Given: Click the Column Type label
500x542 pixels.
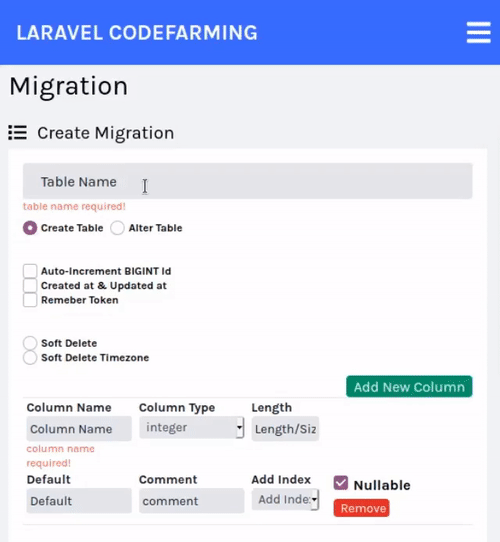Looking at the screenshot, I should (177, 408).
